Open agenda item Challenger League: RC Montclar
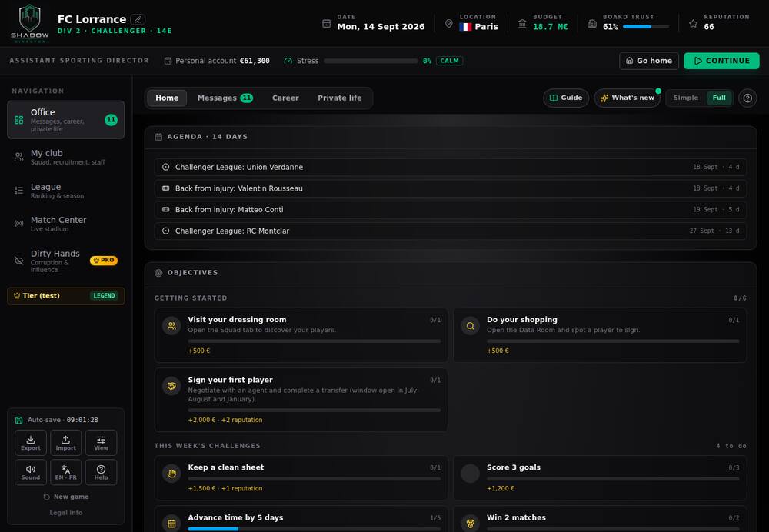 coord(450,231)
